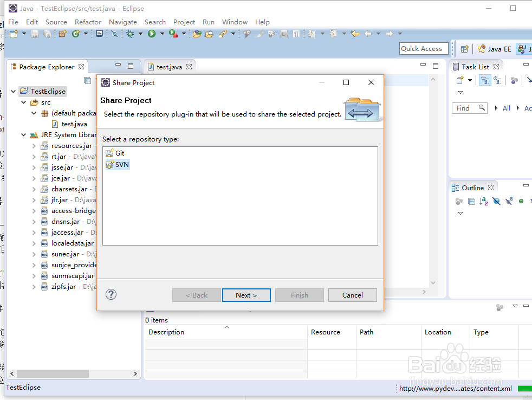Image resolution: width=532 pixels, height=400 pixels.
Task: Click the Run Last Tool coverage icon
Action: 173,34
